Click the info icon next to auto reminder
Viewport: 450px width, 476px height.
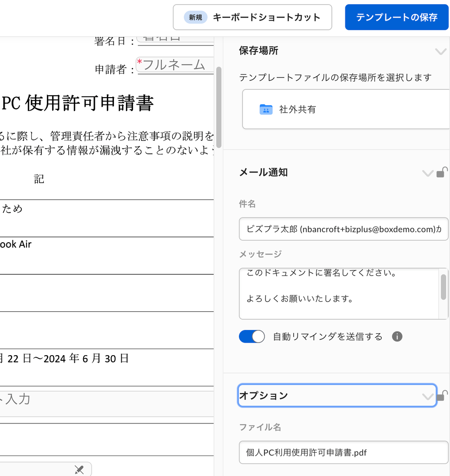[x=397, y=337]
